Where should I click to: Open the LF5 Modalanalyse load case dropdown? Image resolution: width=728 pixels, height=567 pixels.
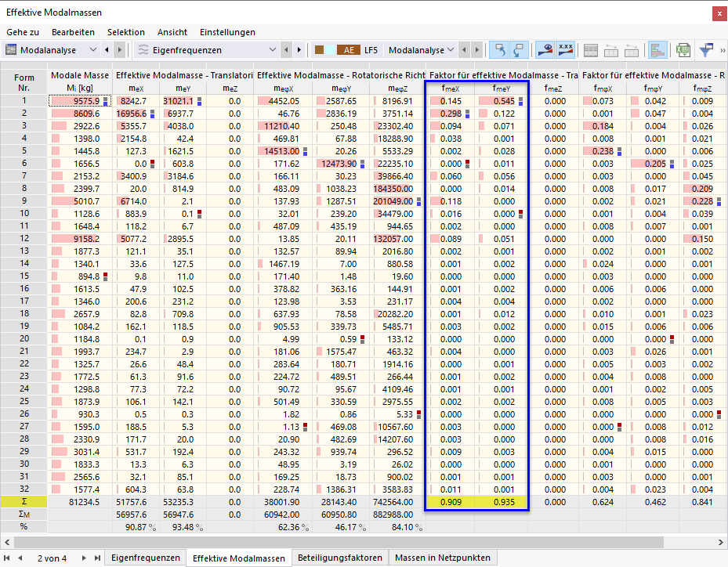450,49
